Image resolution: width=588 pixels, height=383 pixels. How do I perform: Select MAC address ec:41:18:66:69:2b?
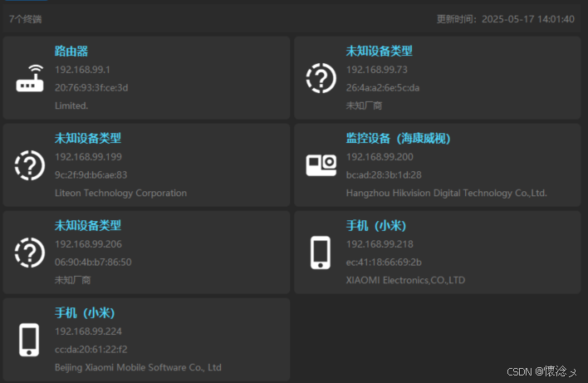pyautogui.click(x=384, y=263)
